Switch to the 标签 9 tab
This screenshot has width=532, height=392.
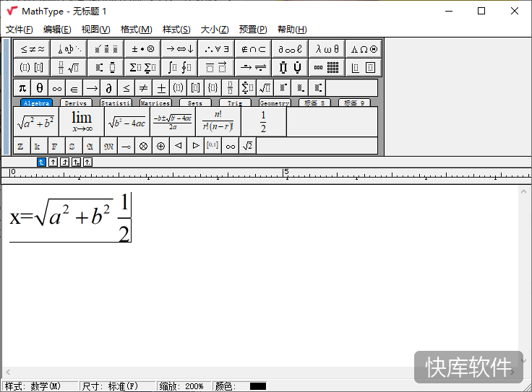[x=354, y=103]
